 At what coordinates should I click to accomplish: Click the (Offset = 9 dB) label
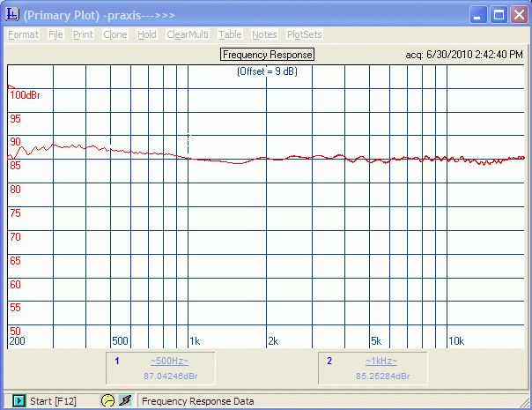(x=267, y=71)
